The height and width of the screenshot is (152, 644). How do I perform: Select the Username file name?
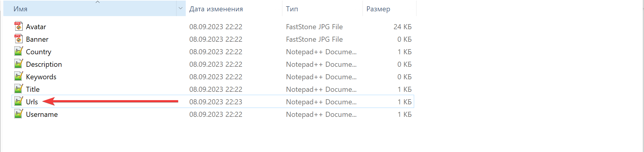[42, 114]
